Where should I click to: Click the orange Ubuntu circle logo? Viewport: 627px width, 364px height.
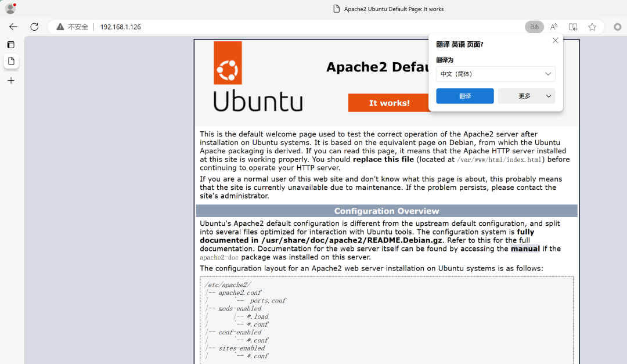[228, 63]
